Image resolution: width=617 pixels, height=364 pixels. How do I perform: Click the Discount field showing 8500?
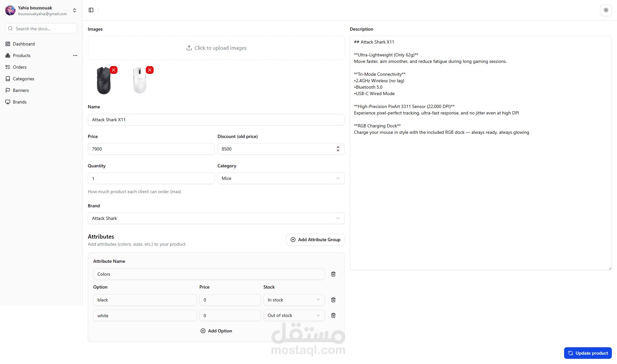coord(281,149)
